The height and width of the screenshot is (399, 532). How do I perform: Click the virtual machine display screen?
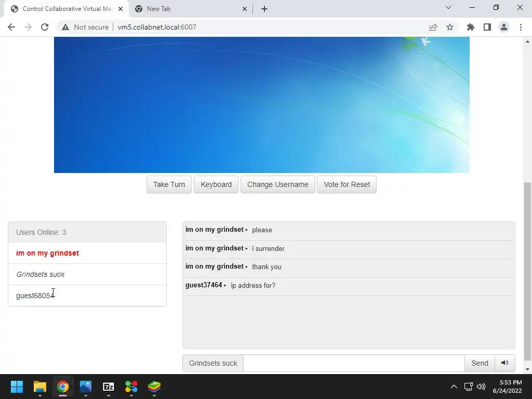[262, 105]
